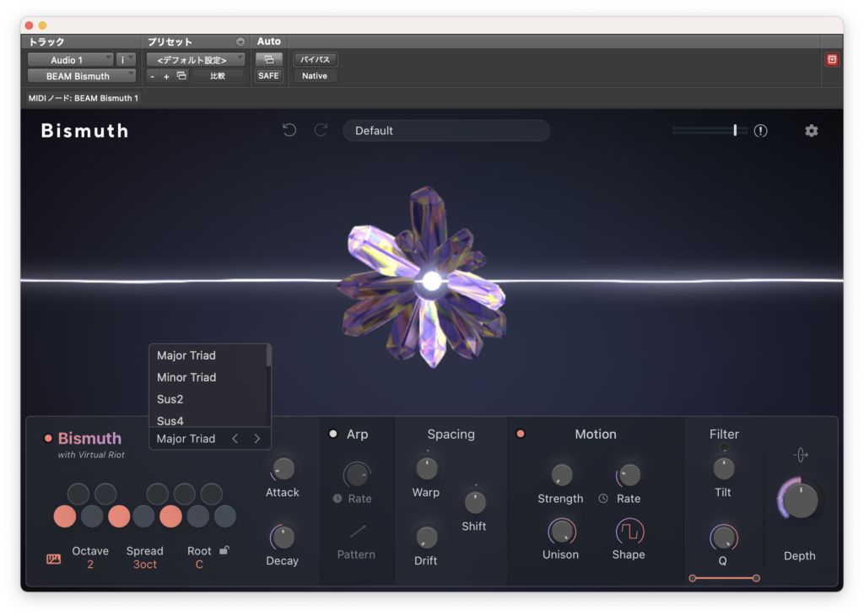Toggle the Bismuth section power dot
The width and height of the screenshot is (864, 616).
point(48,439)
